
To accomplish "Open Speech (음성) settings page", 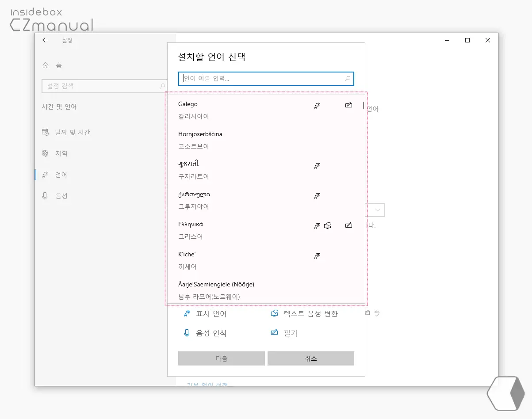I will [61, 196].
